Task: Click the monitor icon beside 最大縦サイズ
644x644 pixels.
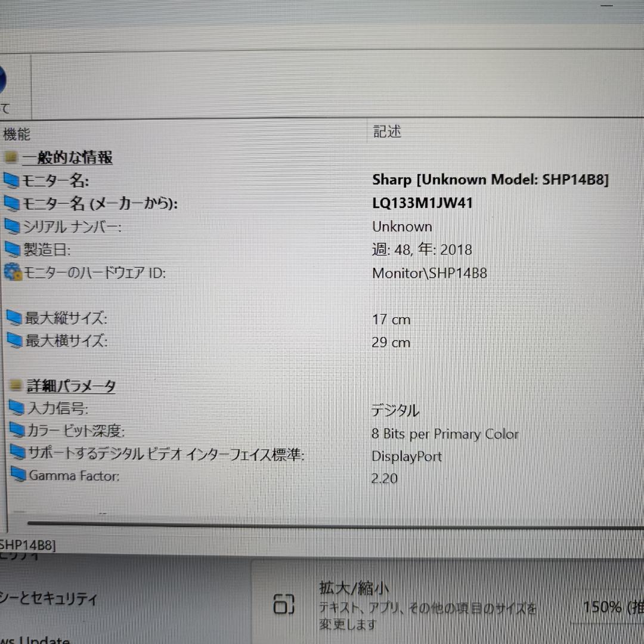Action: (x=14, y=317)
